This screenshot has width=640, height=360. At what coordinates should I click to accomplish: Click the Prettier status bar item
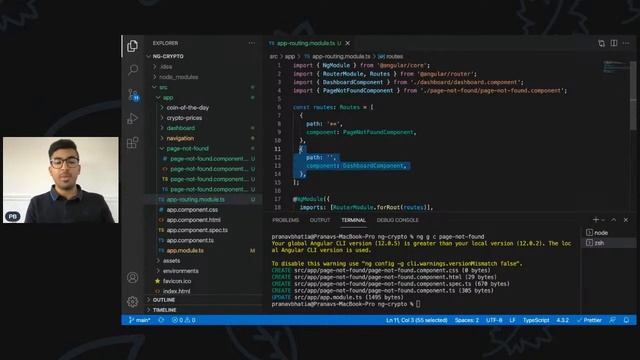tap(589, 320)
